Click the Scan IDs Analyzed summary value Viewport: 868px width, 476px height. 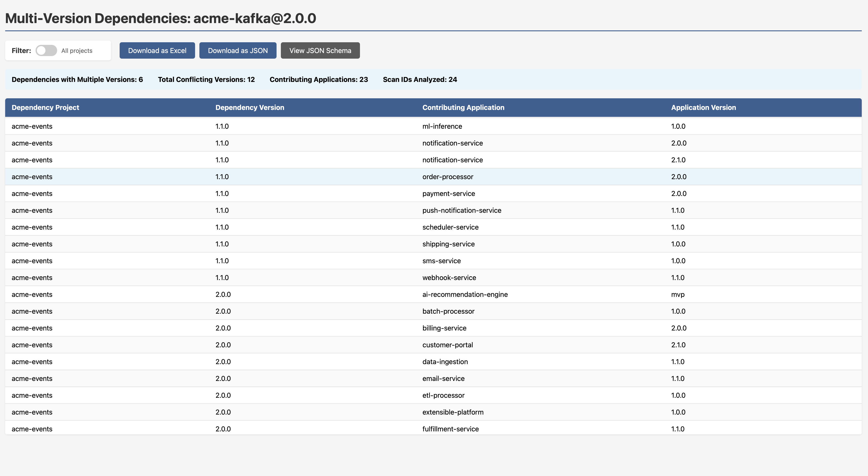click(420, 80)
